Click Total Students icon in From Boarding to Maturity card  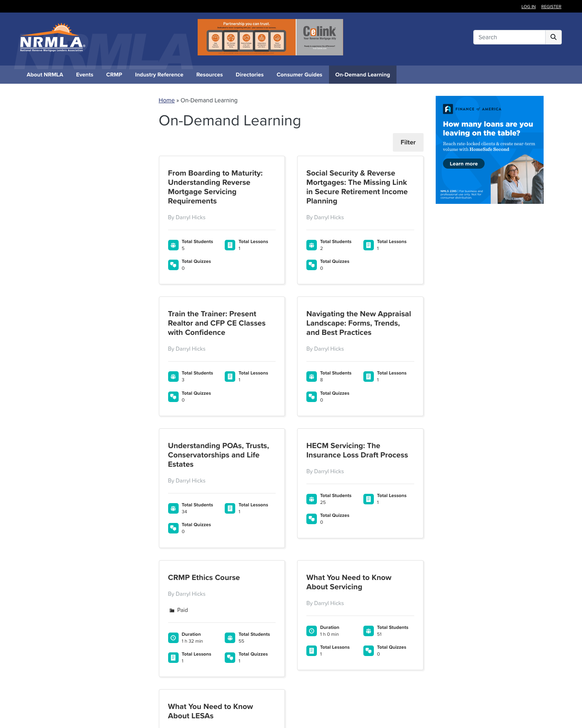pos(173,245)
